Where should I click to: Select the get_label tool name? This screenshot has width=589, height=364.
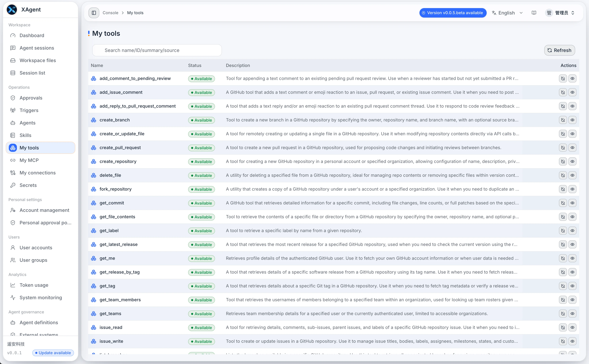pyautogui.click(x=109, y=231)
